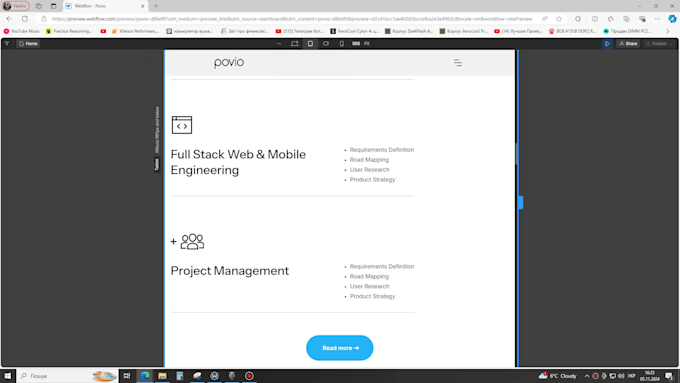This screenshot has height=383, width=680.
Task: Select the tablet breakpoint icon
Action: pos(311,43)
